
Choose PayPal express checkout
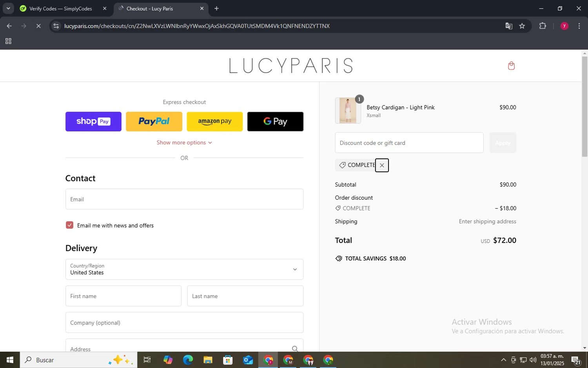pyautogui.click(x=154, y=121)
